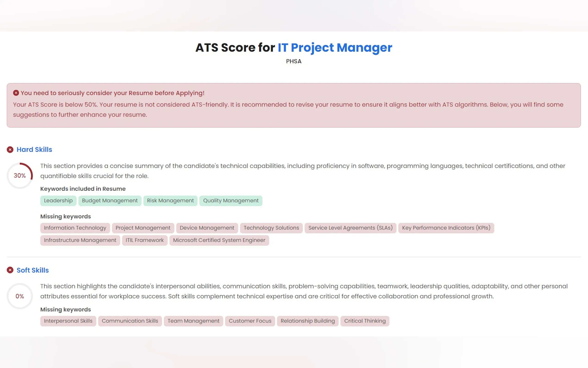
Task: Click the ITIL Framework missing keyword tag
Action: click(145, 240)
